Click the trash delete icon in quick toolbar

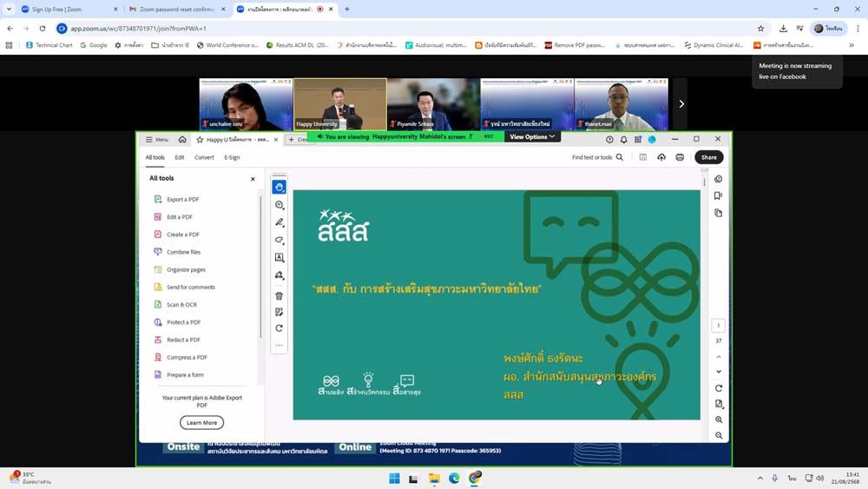tap(279, 295)
